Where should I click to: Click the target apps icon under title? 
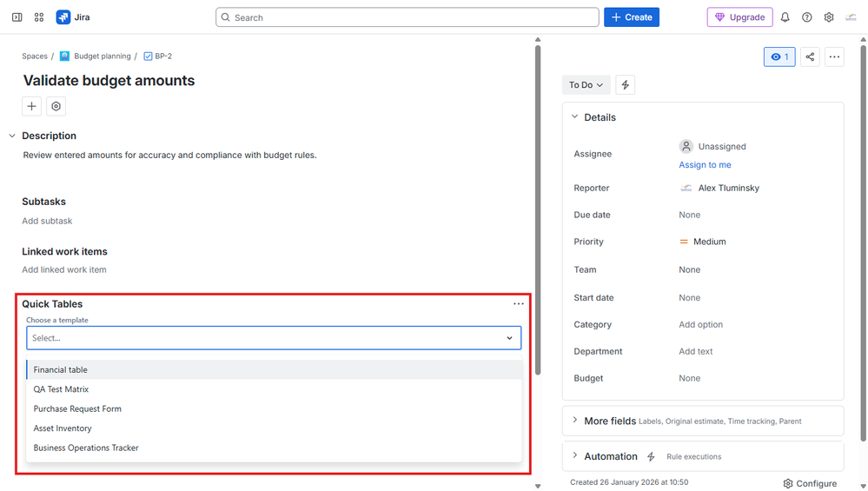[56, 106]
